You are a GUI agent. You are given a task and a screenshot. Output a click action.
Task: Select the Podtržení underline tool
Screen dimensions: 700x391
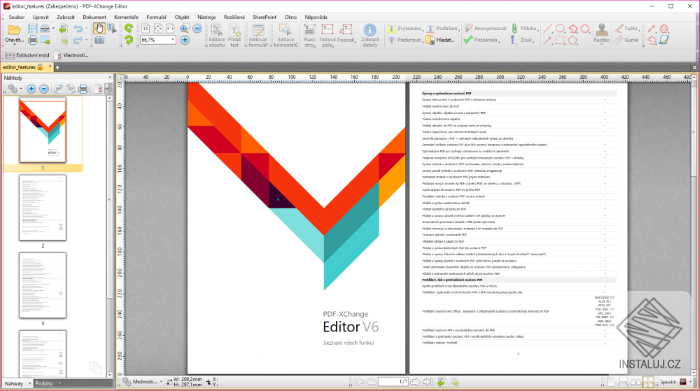click(442, 29)
